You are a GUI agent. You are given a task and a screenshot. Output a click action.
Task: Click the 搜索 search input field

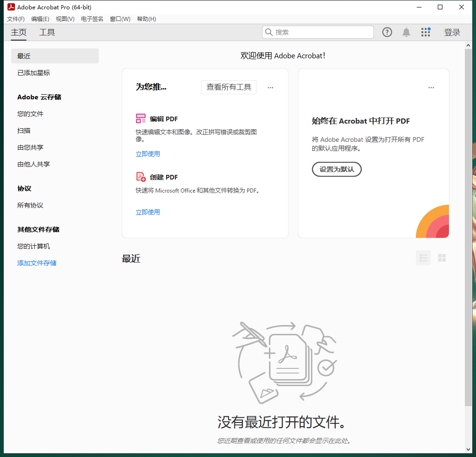(318, 32)
